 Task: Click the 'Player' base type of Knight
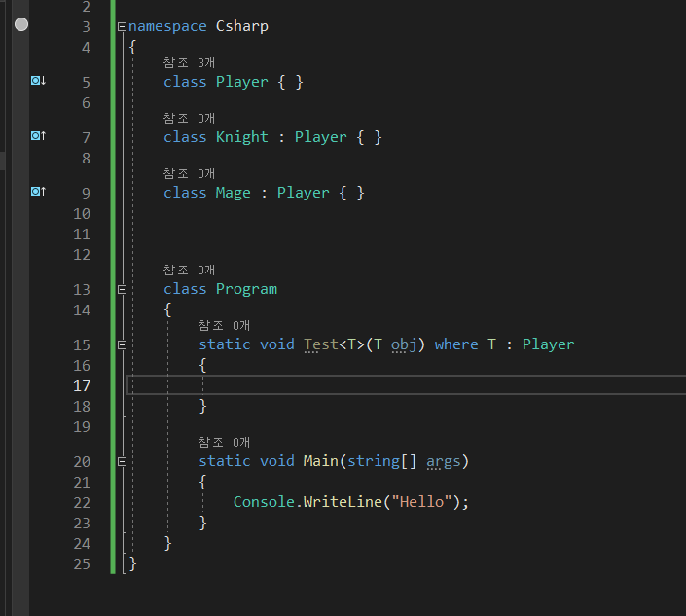click(x=321, y=137)
